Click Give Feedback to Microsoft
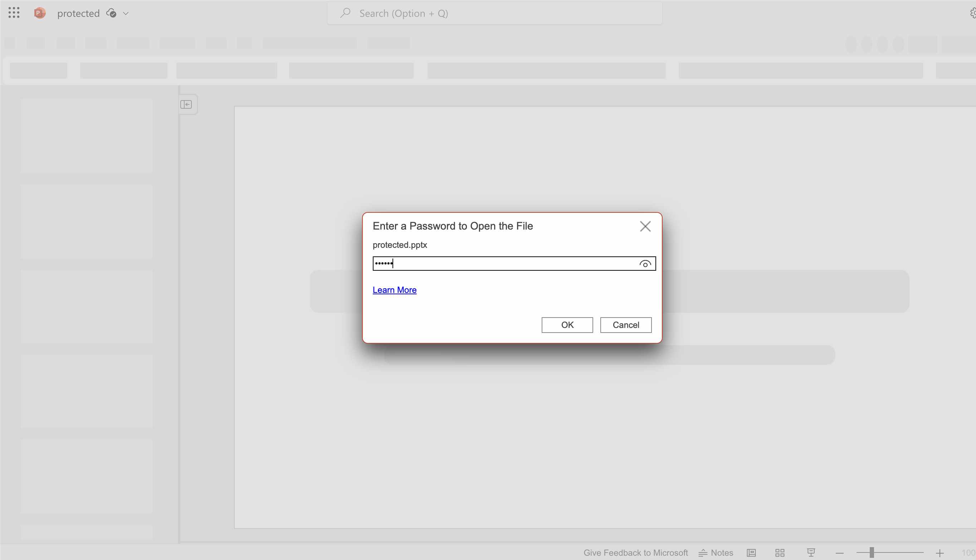 tap(635, 553)
